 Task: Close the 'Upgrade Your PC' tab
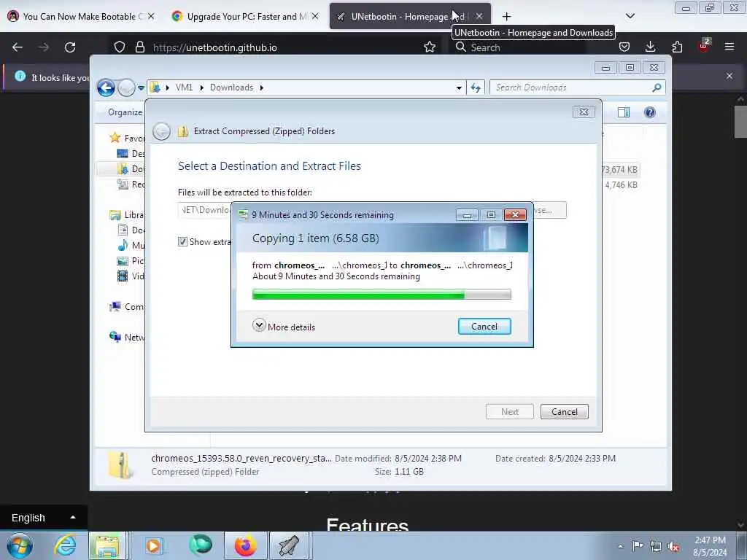[x=315, y=17]
